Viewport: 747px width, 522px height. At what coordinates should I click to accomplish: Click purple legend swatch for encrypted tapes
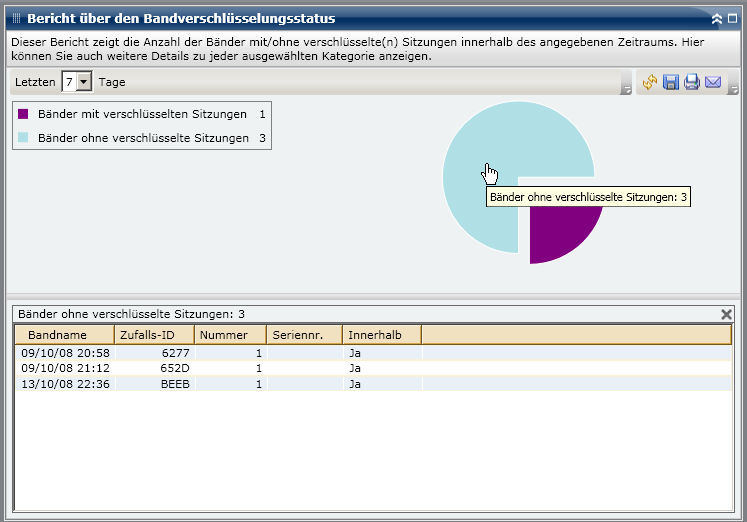pyautogui.click(x=24, y=114)
